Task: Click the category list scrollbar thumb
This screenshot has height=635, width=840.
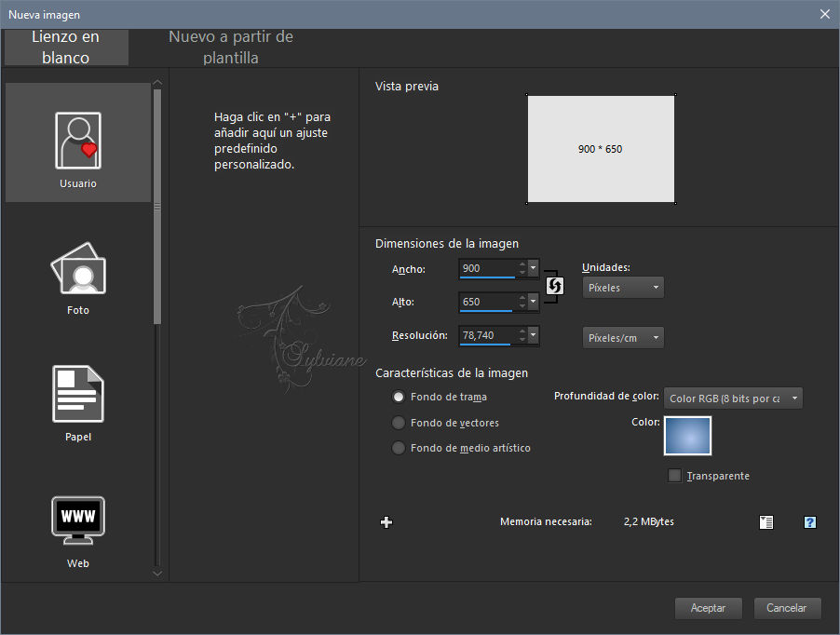Action: click(157, 207)
